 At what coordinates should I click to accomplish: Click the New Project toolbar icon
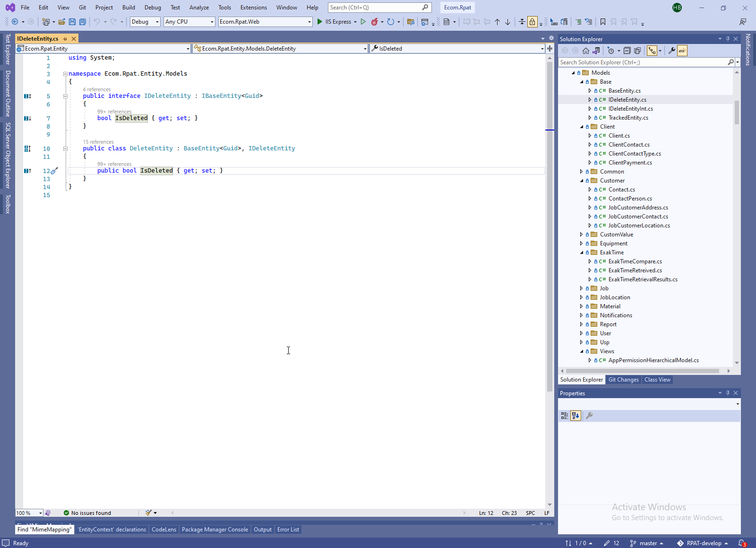[x=46, y=22]
